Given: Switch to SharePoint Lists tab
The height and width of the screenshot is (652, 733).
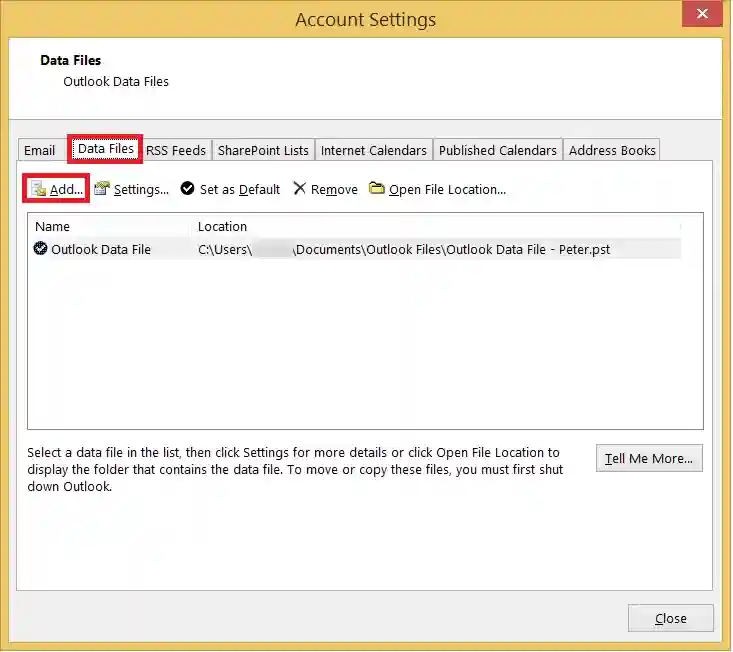Looking at the screenshot, I should (x=263, y=150).
